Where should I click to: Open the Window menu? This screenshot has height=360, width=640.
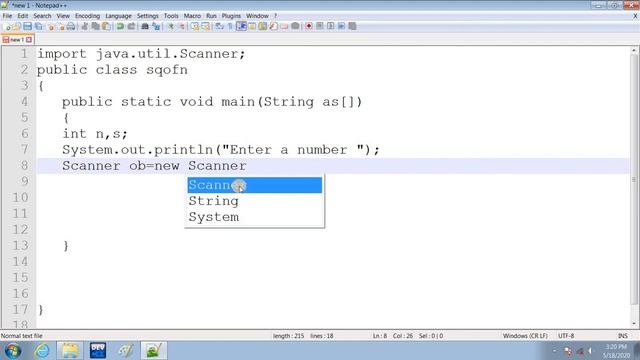257,16
